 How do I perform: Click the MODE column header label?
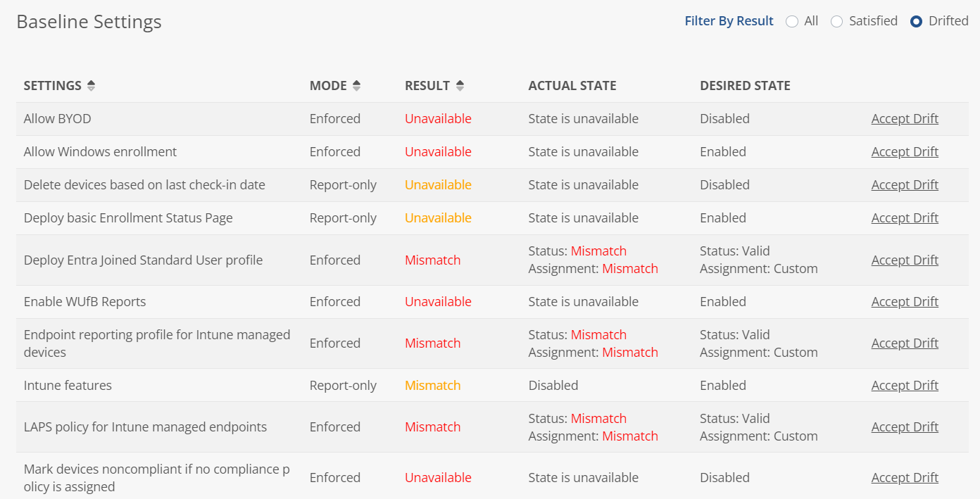[328, 86]
